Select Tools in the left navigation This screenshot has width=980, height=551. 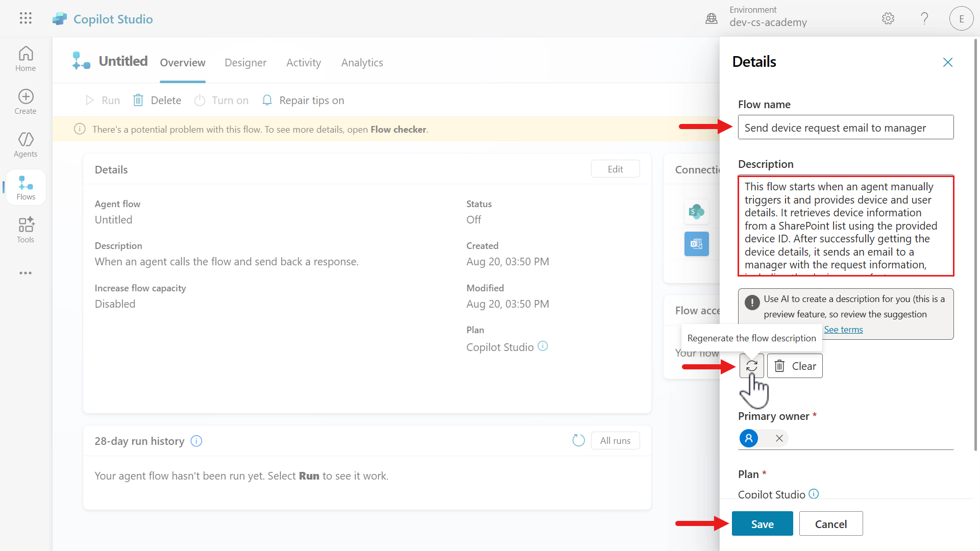coord(25,230)
